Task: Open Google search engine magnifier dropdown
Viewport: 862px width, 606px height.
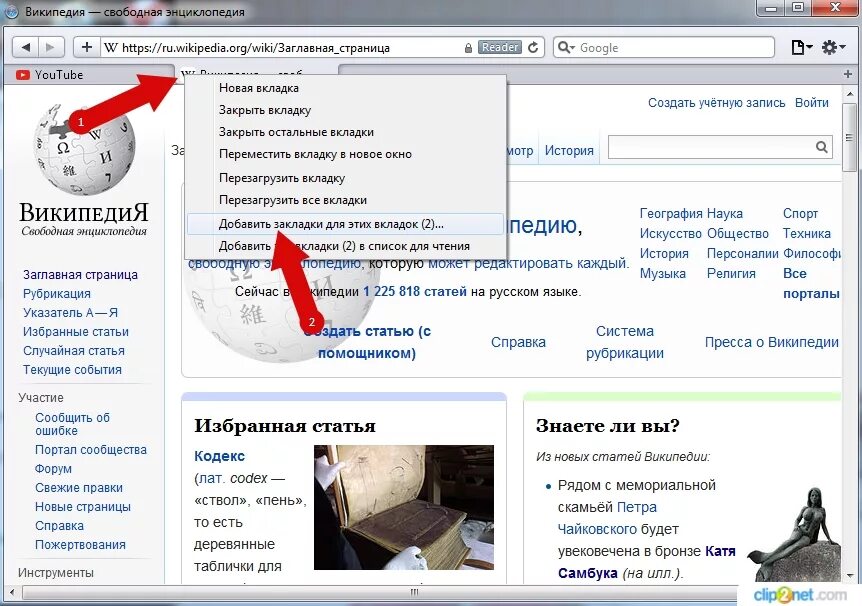Action: click(566, 48)
